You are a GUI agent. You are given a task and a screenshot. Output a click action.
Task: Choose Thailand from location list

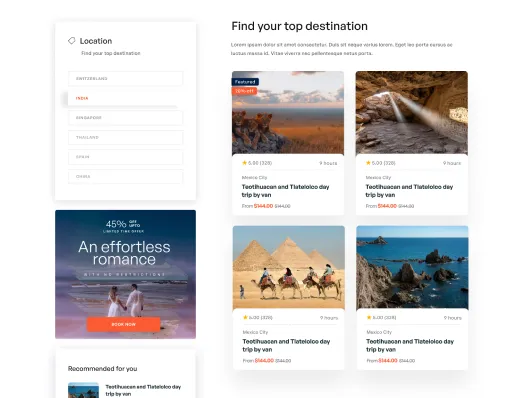pyautogui.click(x=125, y=137)
